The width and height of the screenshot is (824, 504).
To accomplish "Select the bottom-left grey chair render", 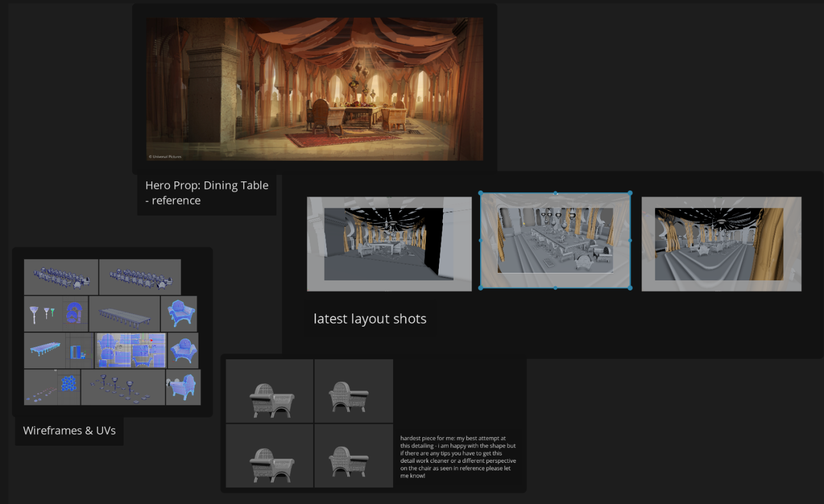I will [x=270, y=456].
